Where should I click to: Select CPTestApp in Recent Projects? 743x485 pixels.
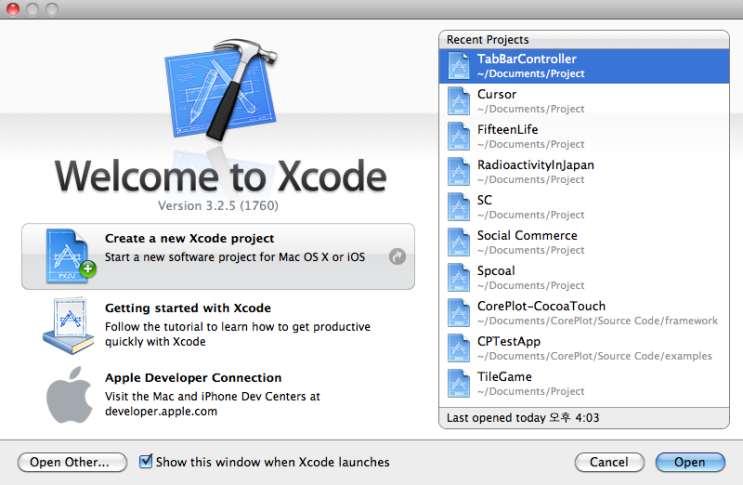click(584, 348)
